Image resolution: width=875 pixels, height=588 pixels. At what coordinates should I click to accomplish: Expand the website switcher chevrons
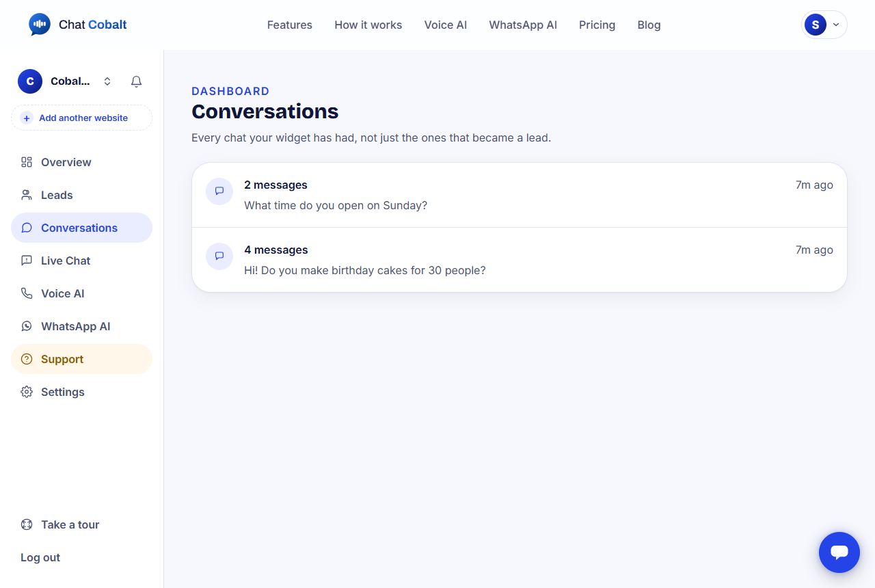coord(107,81)
